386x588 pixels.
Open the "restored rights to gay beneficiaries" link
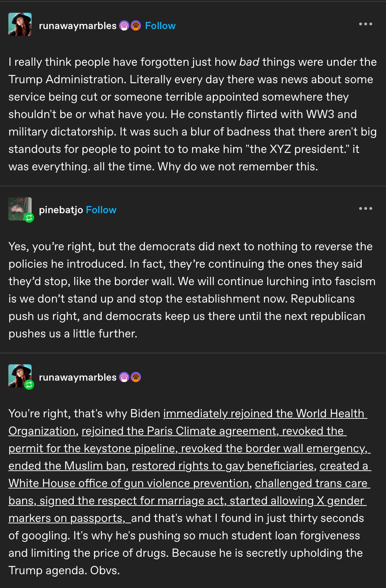coord(222,466)
